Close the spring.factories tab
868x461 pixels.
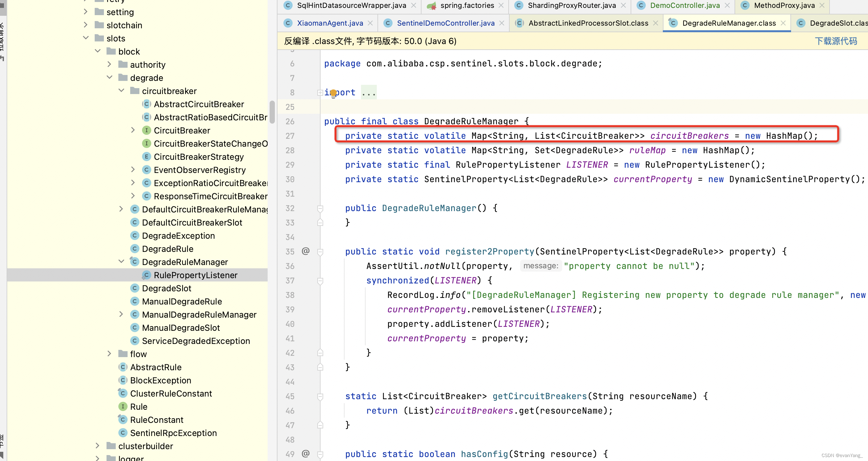[x=501, y=5]
